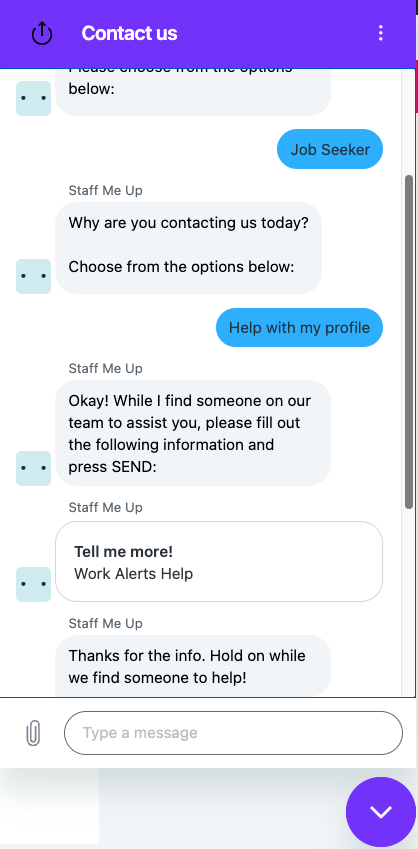The width and height of the screenshot is (418, 849).
Task: Click bot avatar beside Tell me more card
Action: (x=34, y=584)
